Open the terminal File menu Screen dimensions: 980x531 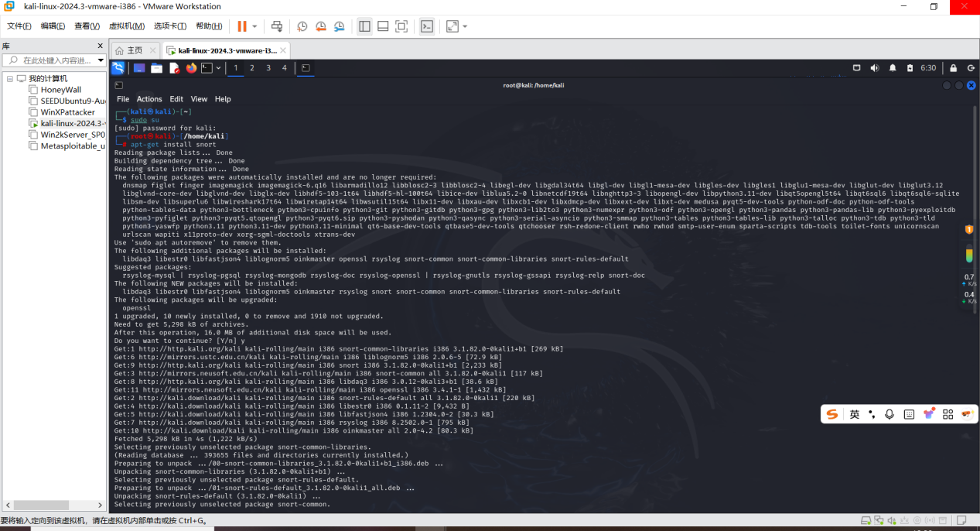123,99
